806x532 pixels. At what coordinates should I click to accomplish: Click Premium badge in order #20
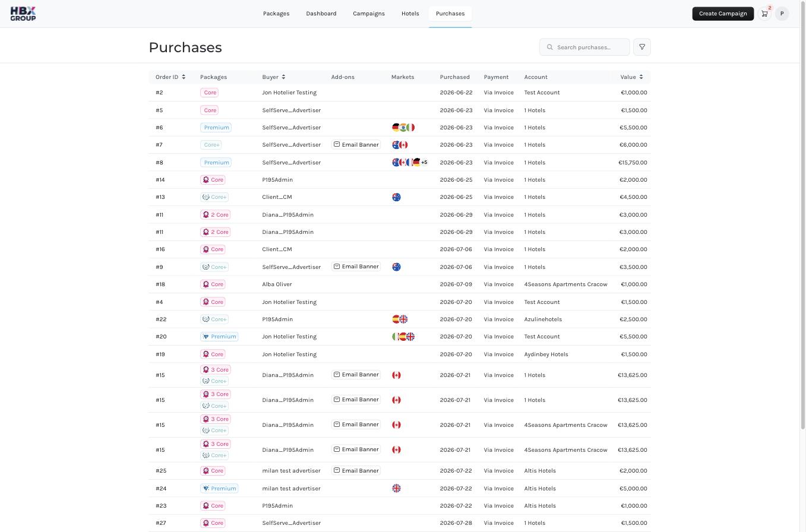coord(219,337)
